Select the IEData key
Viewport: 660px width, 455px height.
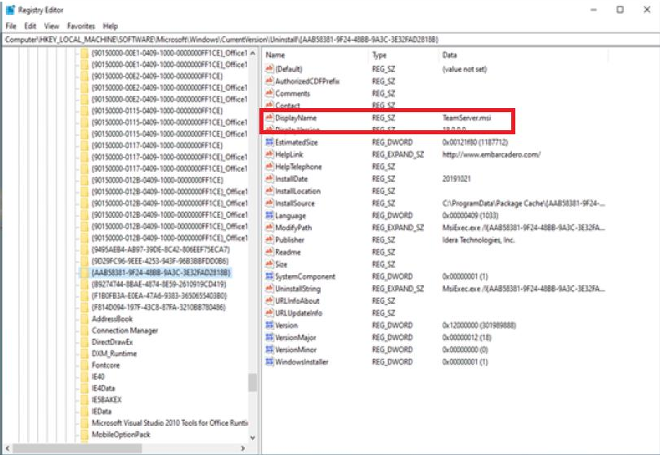101,411
